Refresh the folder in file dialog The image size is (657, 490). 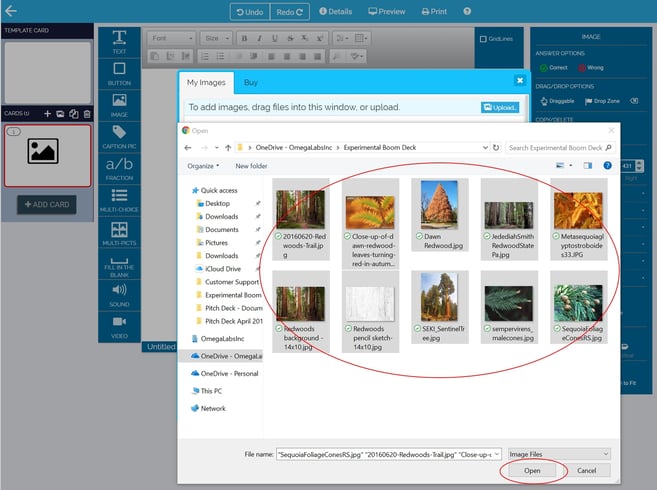pos(496,148)
